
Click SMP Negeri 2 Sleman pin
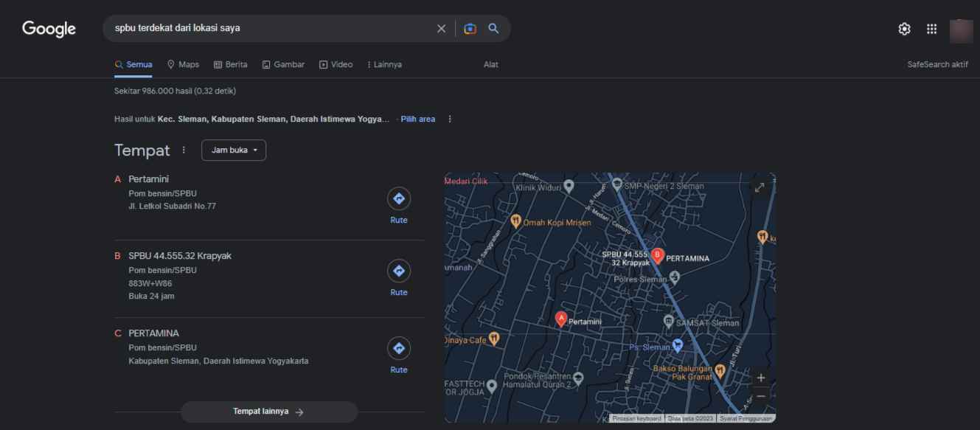(618, 184)
